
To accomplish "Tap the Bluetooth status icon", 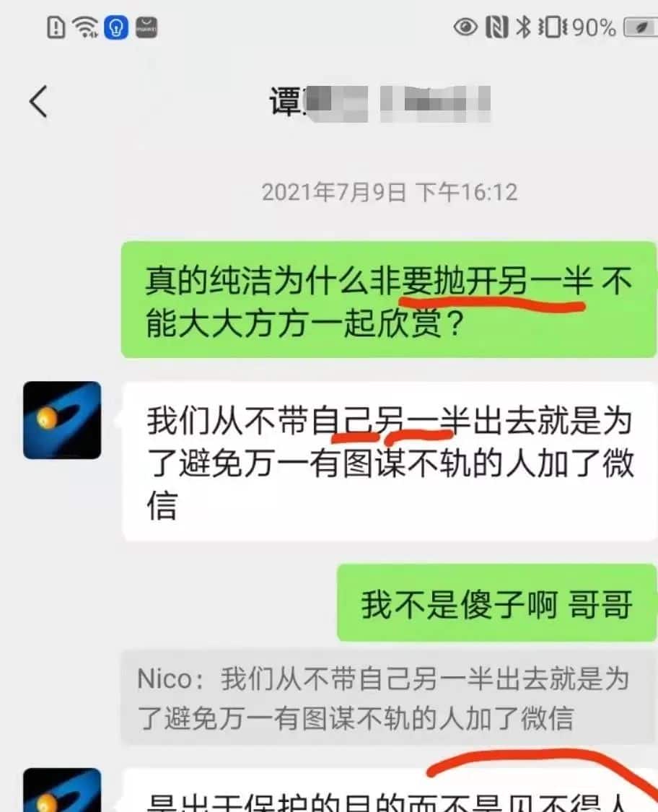I will [523, 27].
